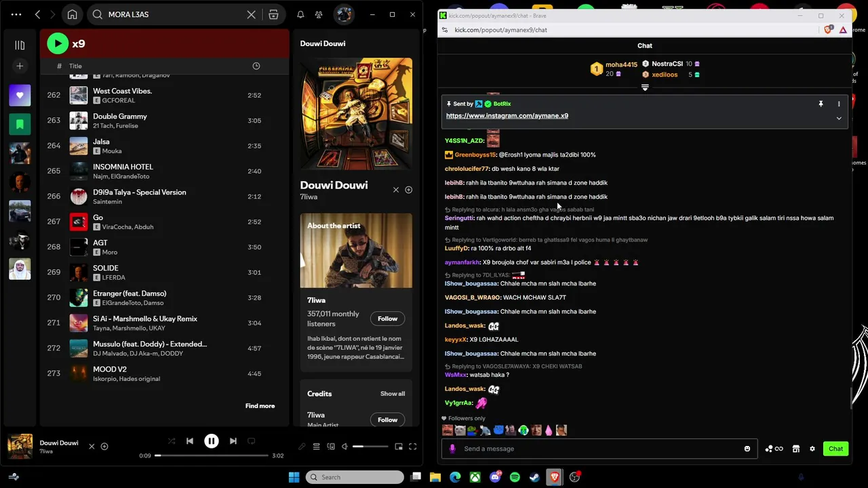Open Kick chat settings gear
868x488 pixels.
(812, 449)
